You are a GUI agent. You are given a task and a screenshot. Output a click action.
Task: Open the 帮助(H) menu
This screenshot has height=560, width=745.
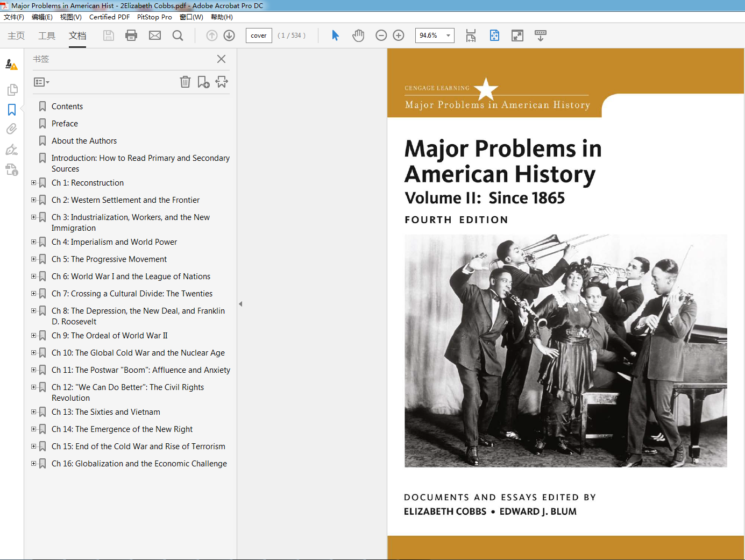(222, 17)
